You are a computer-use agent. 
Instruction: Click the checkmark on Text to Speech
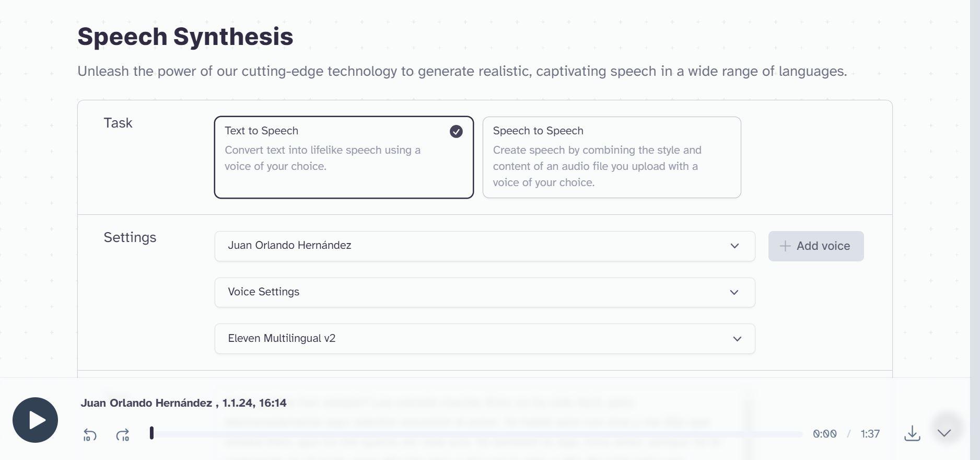click(x=456, y=131)
